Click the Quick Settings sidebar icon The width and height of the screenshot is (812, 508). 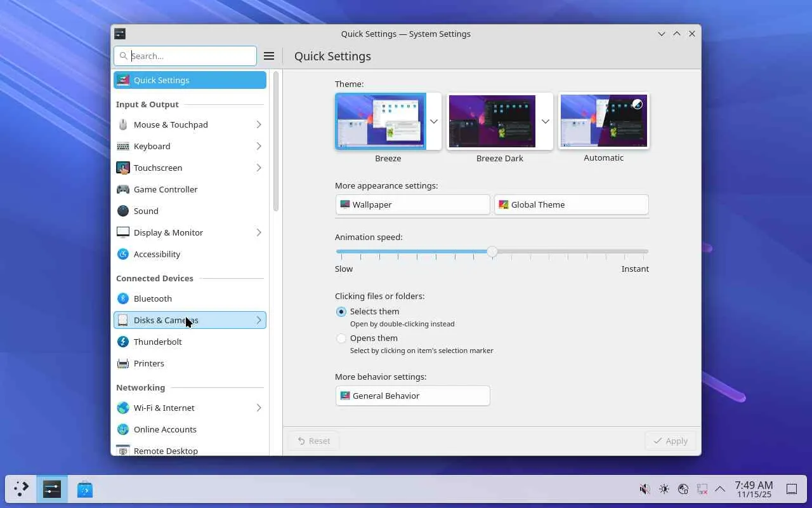coord(123,80)
